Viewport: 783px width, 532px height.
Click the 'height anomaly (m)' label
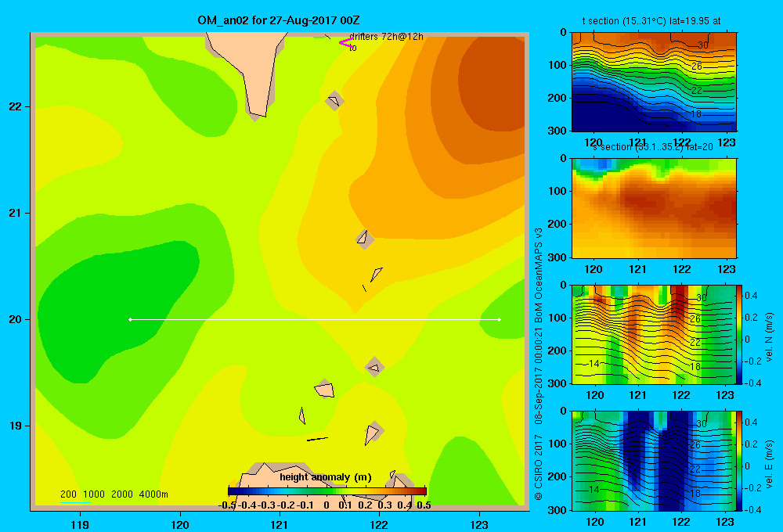(x=326, y=477)
